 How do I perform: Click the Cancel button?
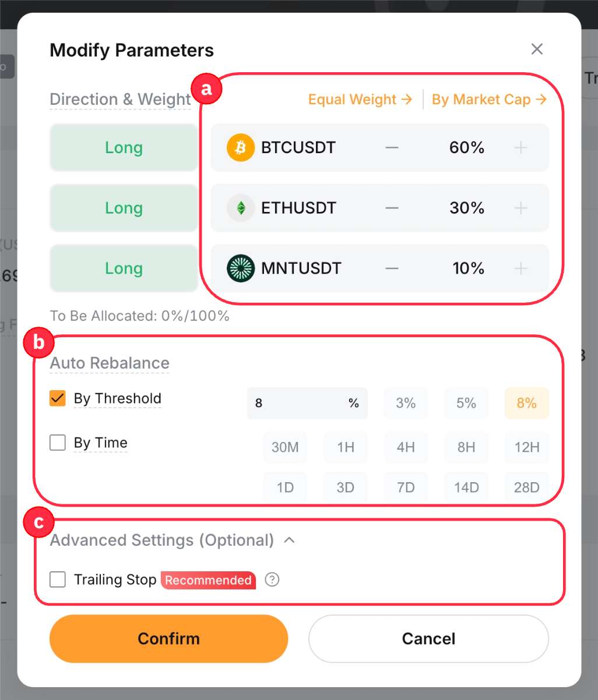pyautogui.click(x=428, y=639)
